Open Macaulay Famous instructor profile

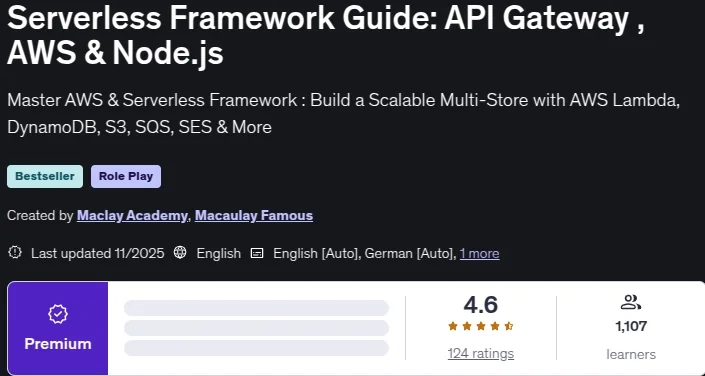[254, 215]
